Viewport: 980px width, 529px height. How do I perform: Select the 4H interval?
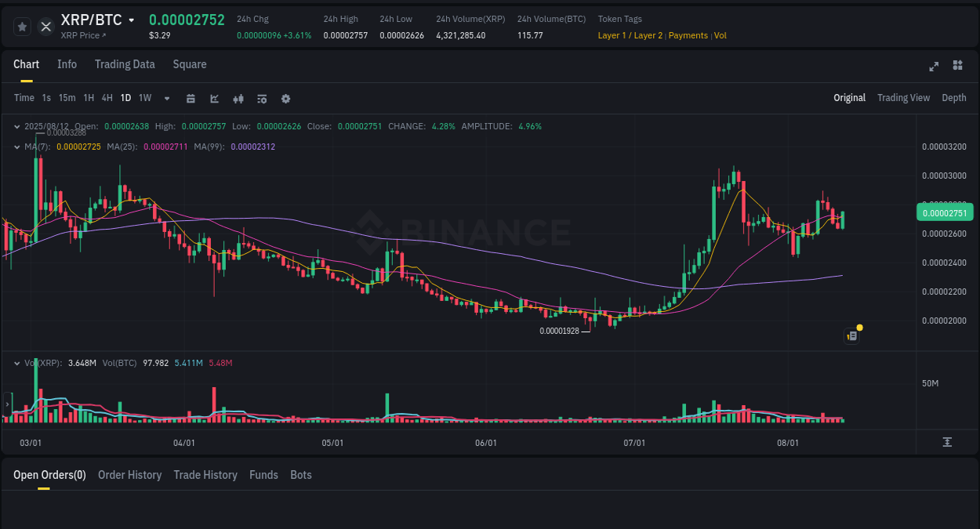(x=107, y=98)
